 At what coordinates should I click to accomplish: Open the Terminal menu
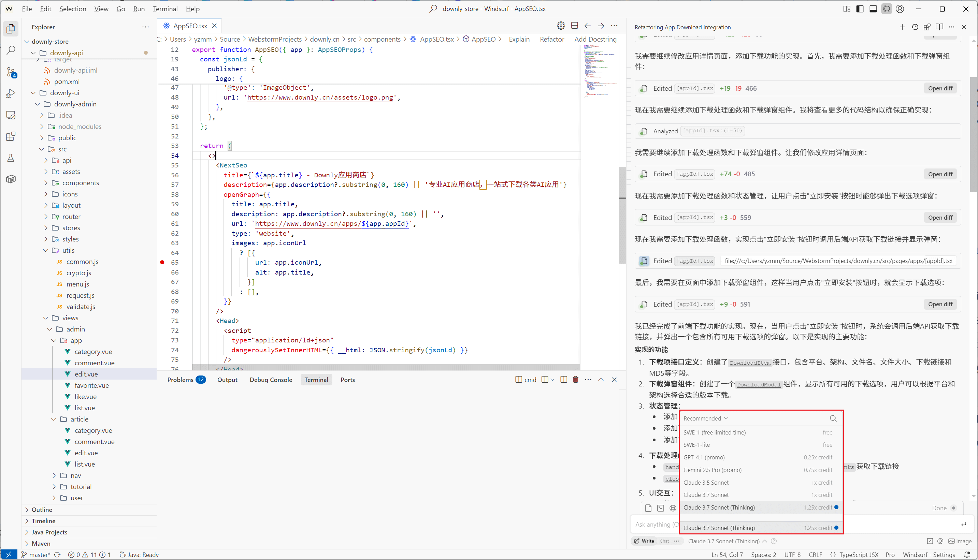point(165,9)
